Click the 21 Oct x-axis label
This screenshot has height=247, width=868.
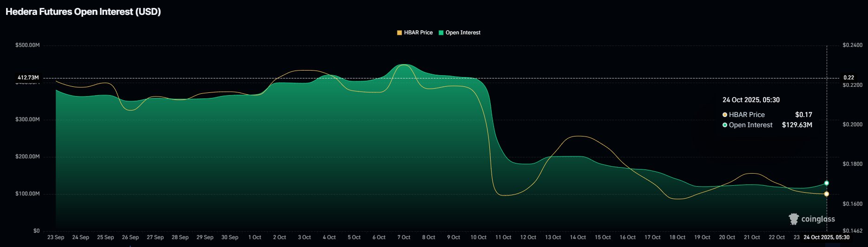(x=752, y=237)
